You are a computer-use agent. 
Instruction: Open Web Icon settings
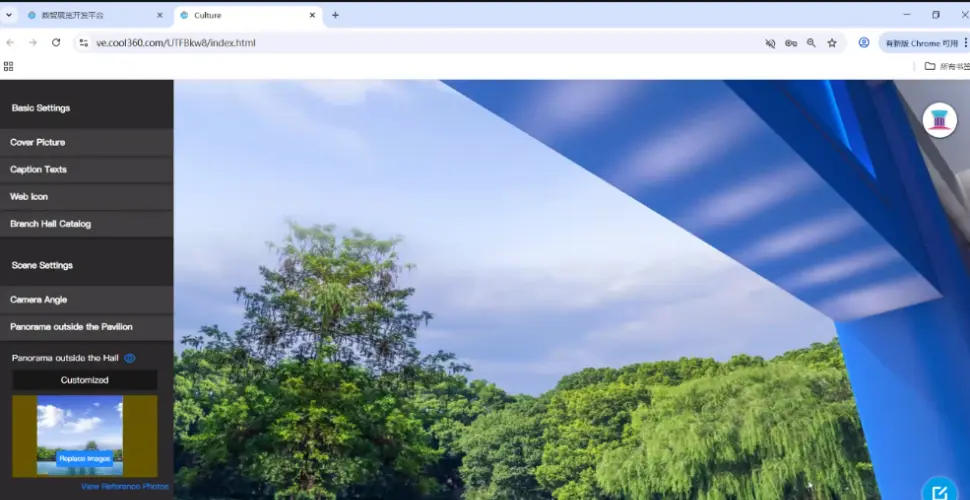tap(87, 197)
